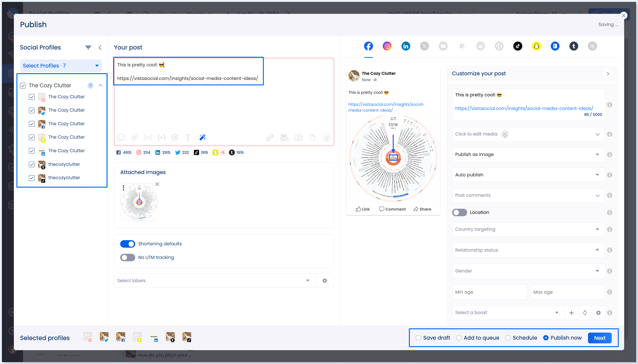638x364 pixels.
Task: Open saved captions icon in editor toolbar
Action: 148,137
